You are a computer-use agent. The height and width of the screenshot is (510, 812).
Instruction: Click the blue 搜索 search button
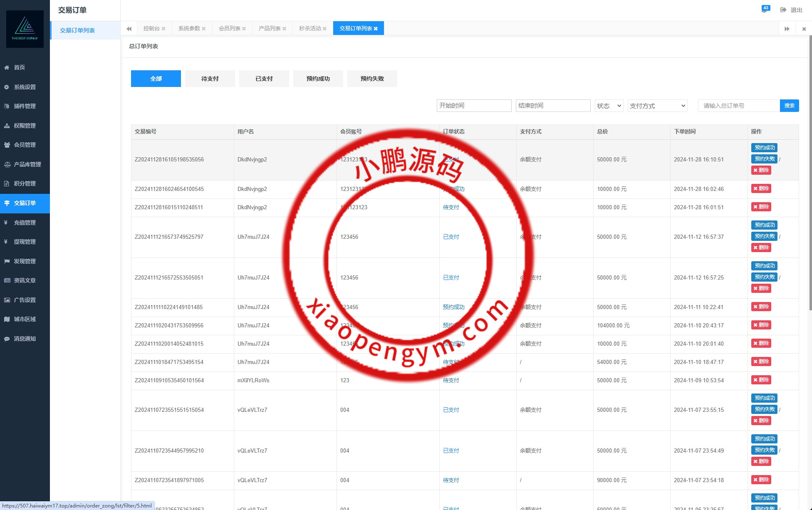click(789, 106)
